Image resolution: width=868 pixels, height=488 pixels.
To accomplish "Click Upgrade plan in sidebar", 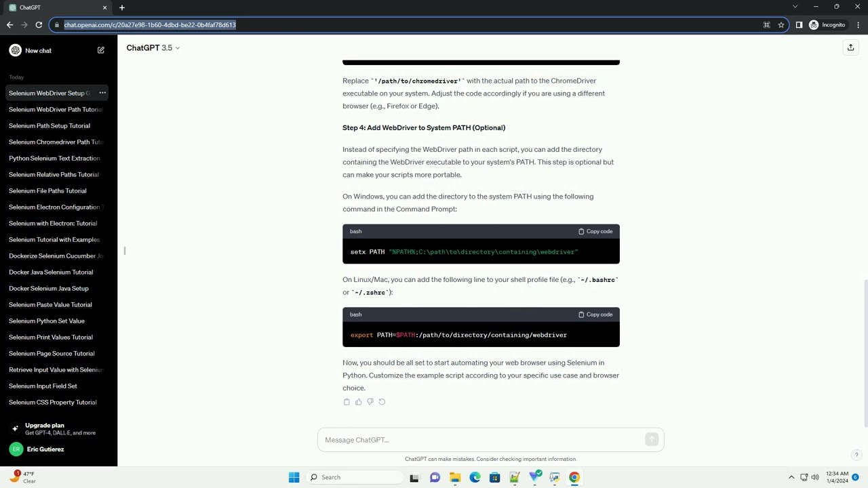I will tap(58, 429).
